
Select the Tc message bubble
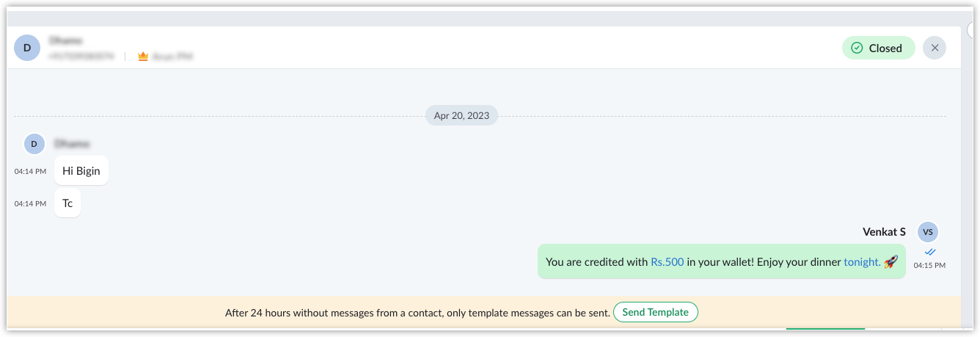coord(67,203)
